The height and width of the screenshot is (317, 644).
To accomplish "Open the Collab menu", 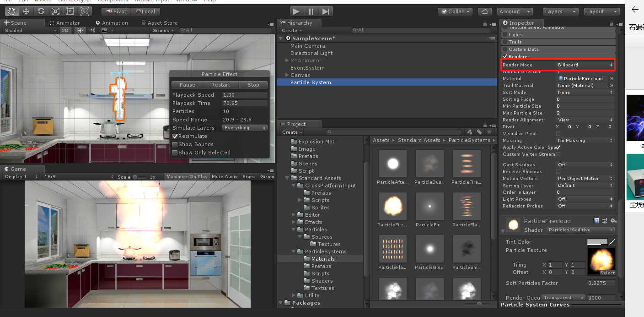I will 455,11.
